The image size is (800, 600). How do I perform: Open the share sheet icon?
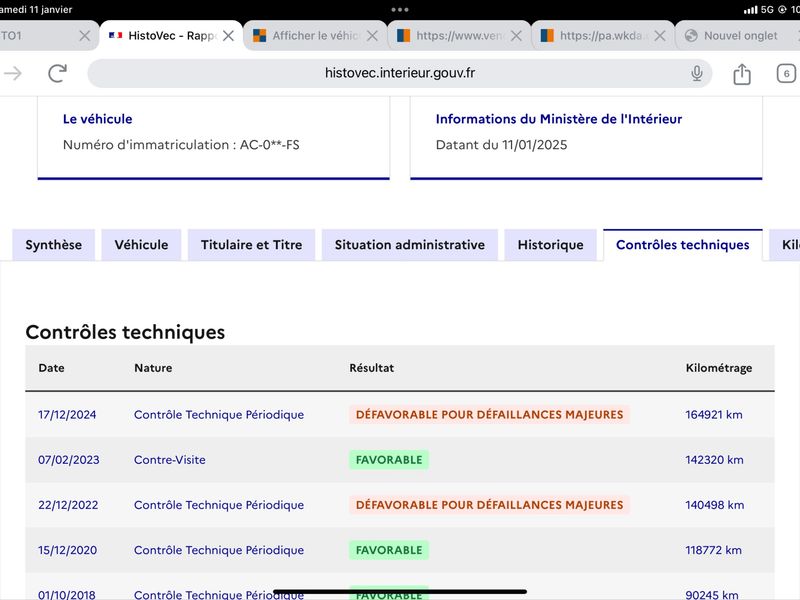742,73
